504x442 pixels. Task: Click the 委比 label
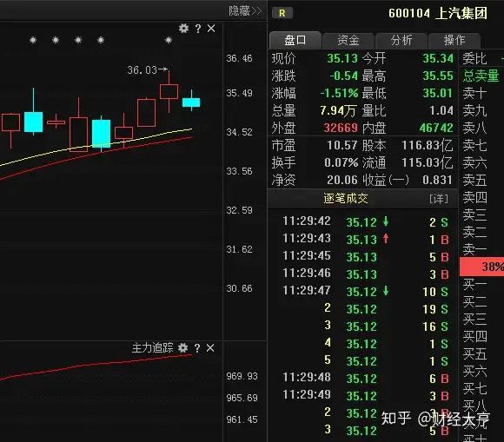[x=474, y=59]
